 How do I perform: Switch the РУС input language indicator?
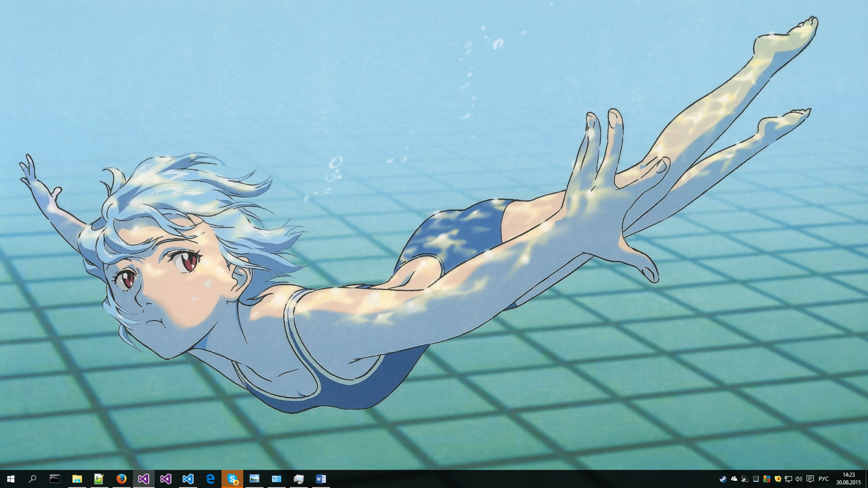coord(824,479)
